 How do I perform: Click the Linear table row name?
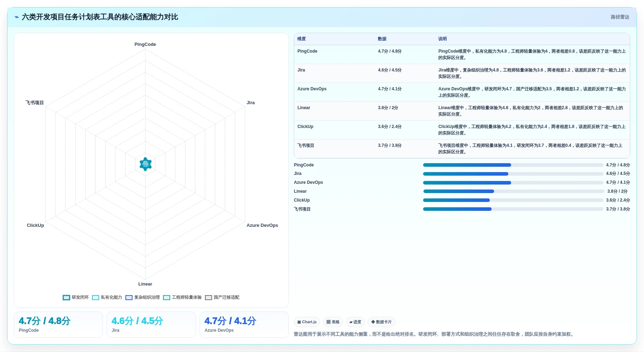click(304, 108)
